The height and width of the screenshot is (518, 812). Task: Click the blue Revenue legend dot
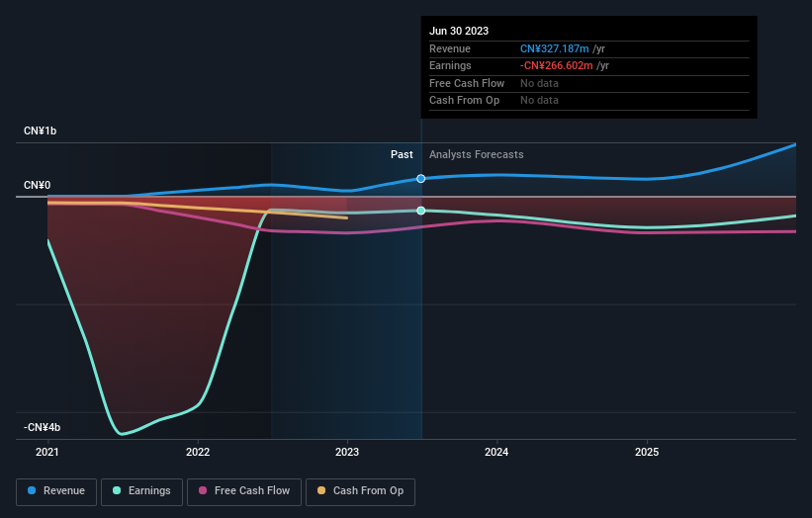(x=32, y=490)
